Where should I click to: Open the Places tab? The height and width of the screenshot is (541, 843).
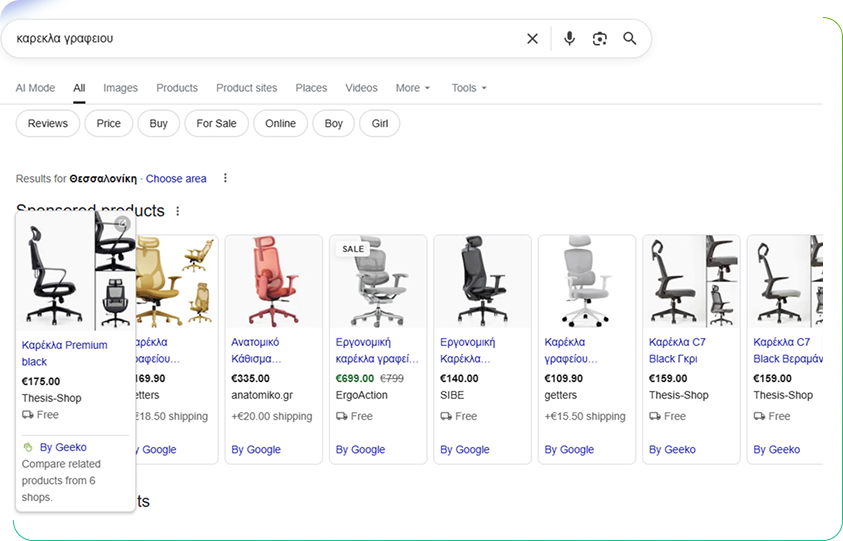[x=311, y=88]
